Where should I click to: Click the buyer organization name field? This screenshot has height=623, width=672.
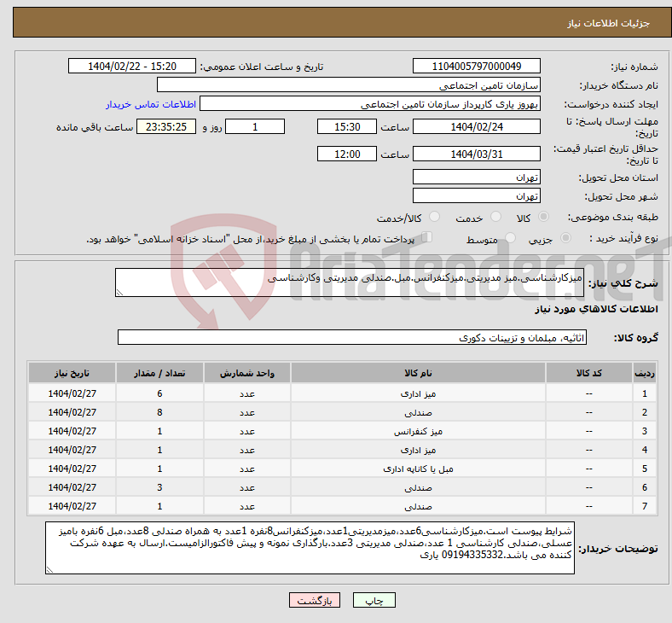pyautogui.click(x=349, y=84)
